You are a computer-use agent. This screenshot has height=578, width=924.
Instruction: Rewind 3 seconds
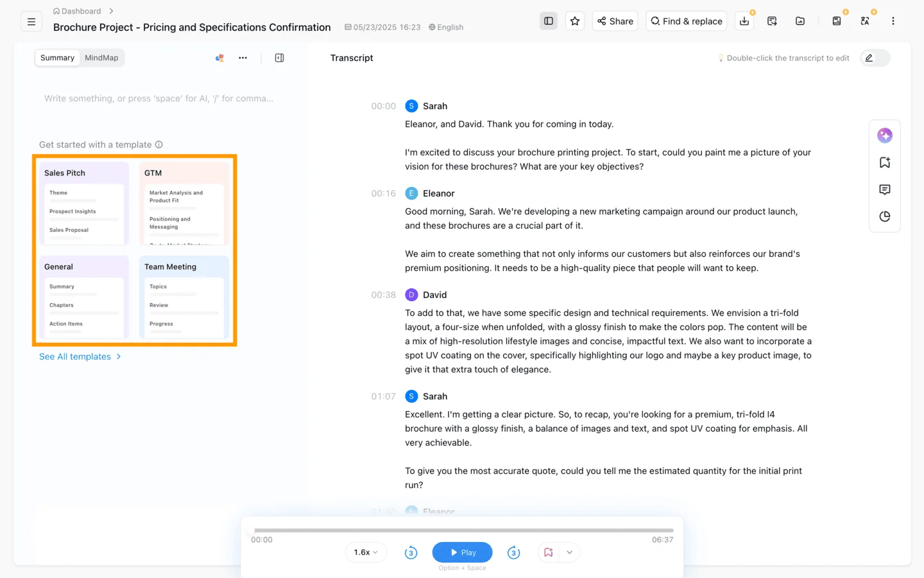coord(411,552)
